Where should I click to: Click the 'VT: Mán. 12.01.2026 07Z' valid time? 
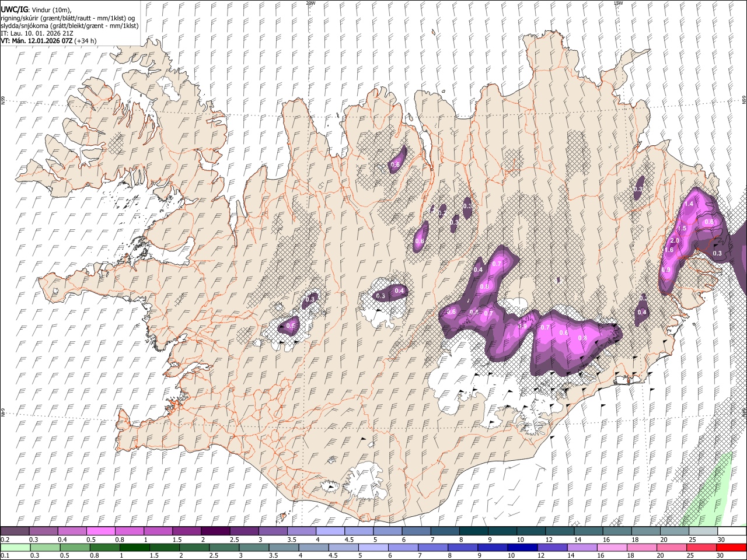(x=37, y=41)
